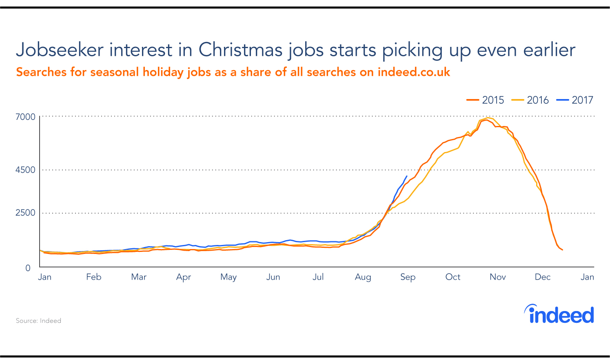Click the May x-axis label
Image resolution: width=610 pixels, height=364 pixels.
(228, 277)
